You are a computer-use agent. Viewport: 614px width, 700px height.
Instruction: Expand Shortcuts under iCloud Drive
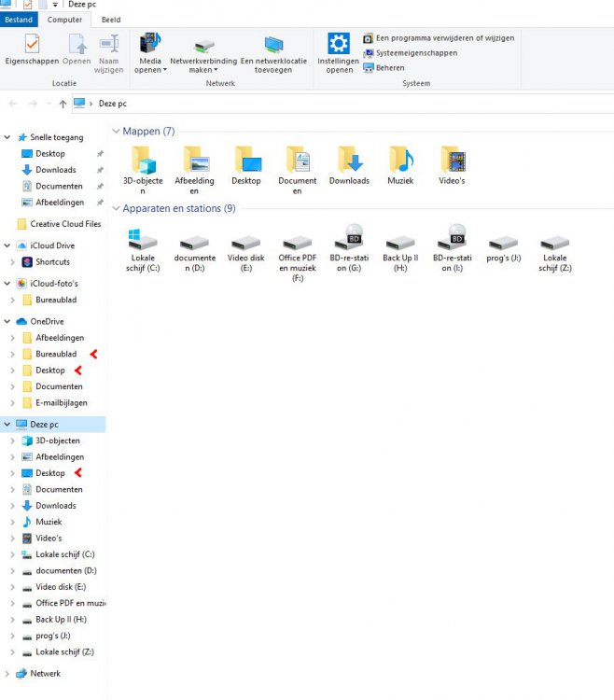12,262
